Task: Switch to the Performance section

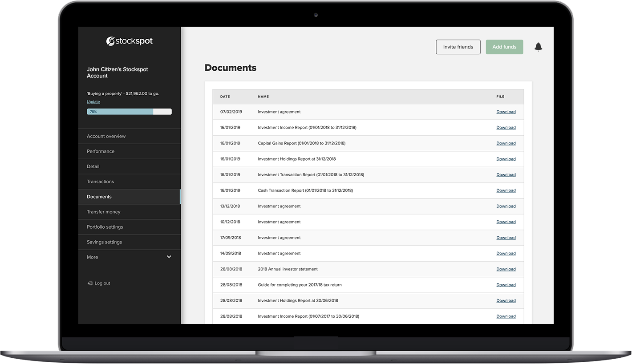Action: coord(101,151)
